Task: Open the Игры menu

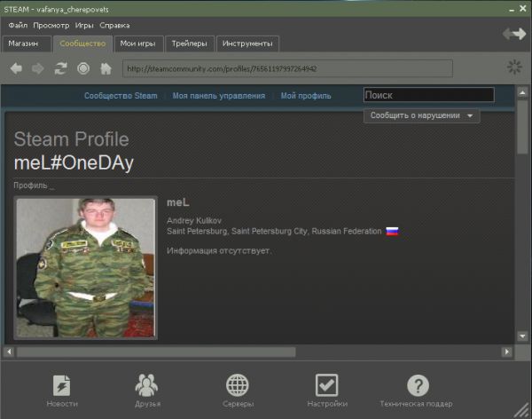Action: tap(84, 26)
